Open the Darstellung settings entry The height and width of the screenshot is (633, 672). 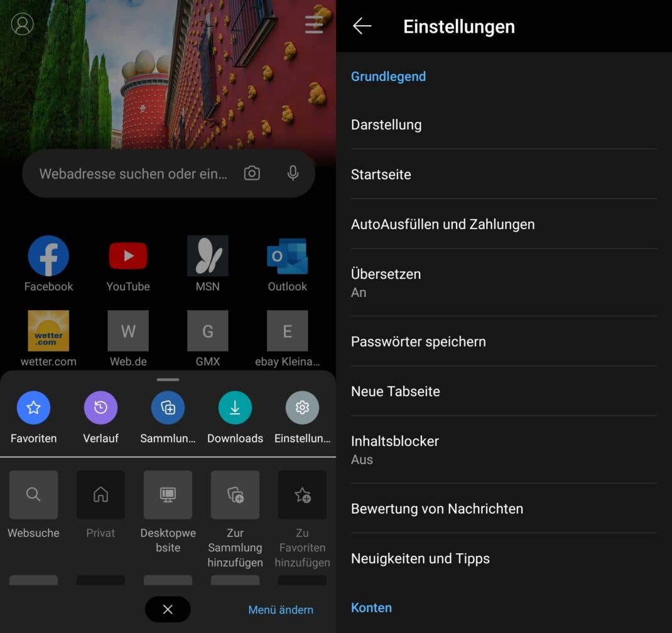pyautogui.click(x=503, y=124)
